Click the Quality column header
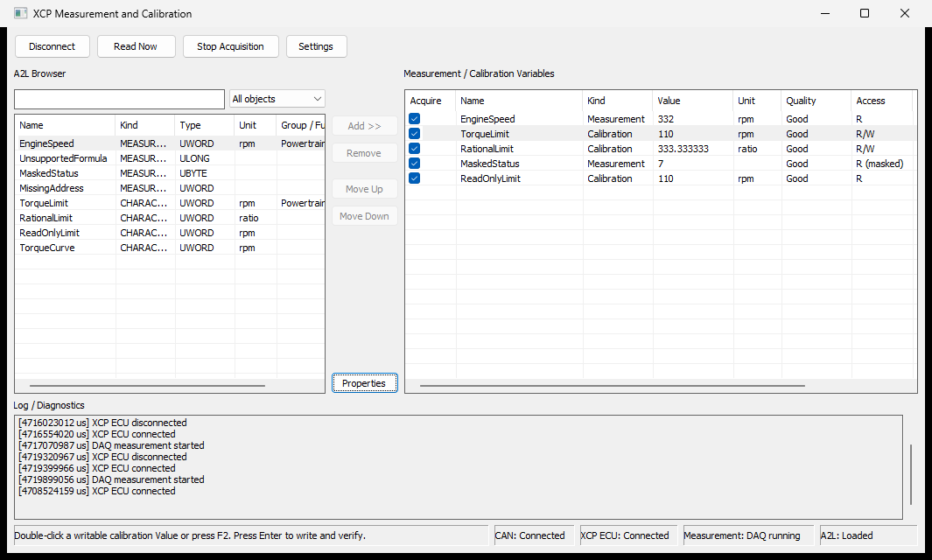The width and height of the screenshot is (932, 560). (816, 101)
